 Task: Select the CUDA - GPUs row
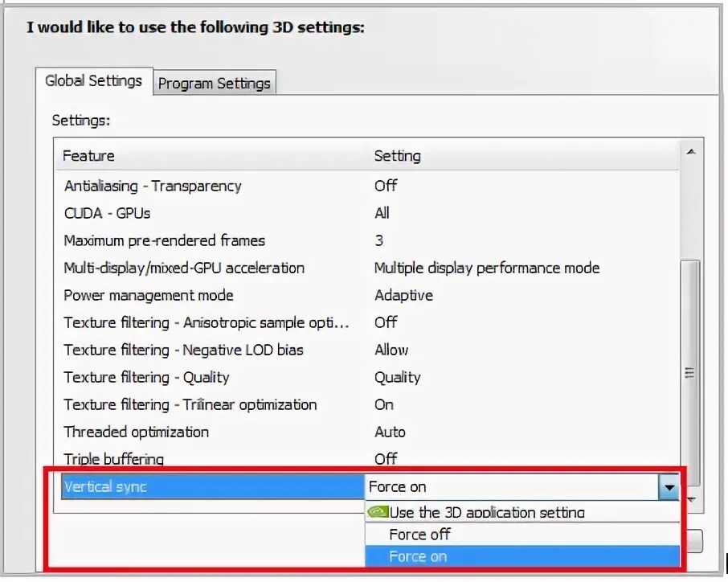[x=108, y=213]
